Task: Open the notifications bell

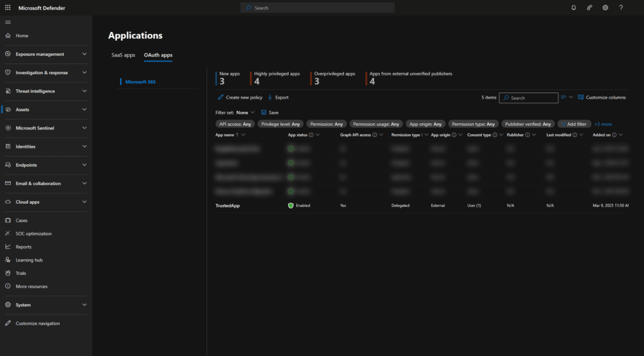Action: click(574, 8)
